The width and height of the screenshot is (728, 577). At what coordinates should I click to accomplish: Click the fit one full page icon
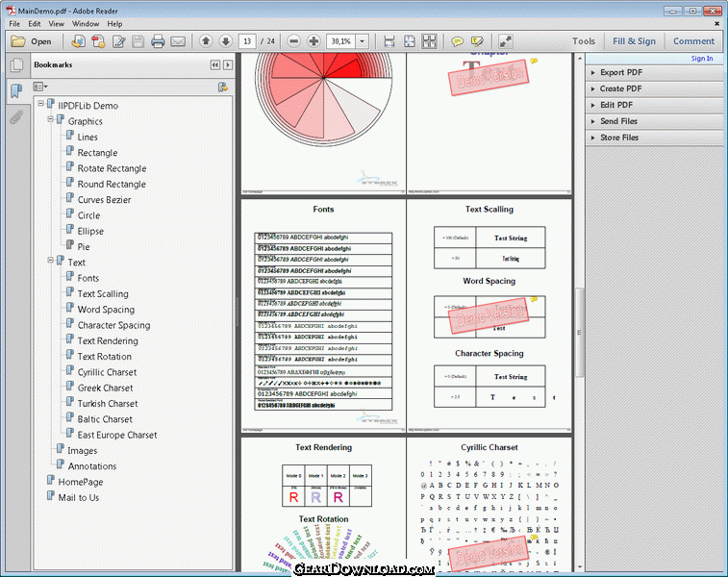pyautogui.click(x=409, y=41)
